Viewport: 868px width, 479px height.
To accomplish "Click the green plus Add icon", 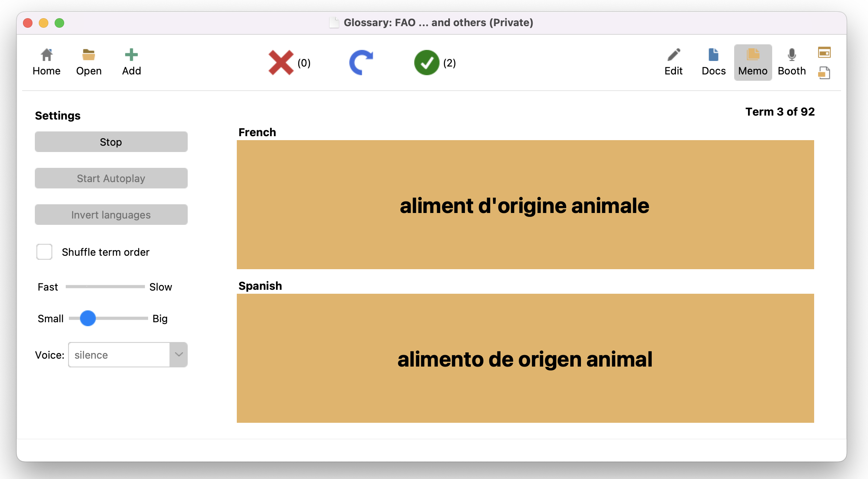I will (x=131, y=62).
